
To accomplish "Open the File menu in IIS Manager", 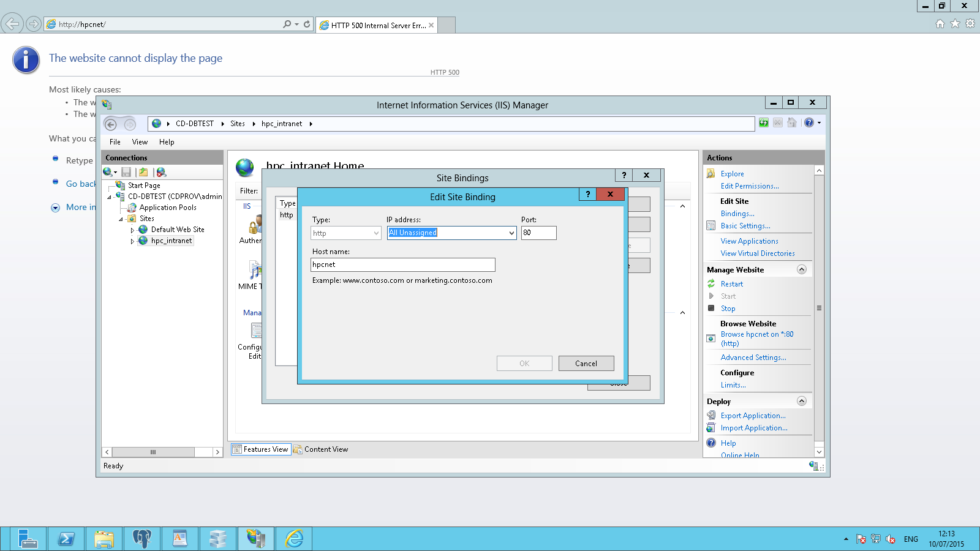I will pyautogui.click(x=115, y=142).
